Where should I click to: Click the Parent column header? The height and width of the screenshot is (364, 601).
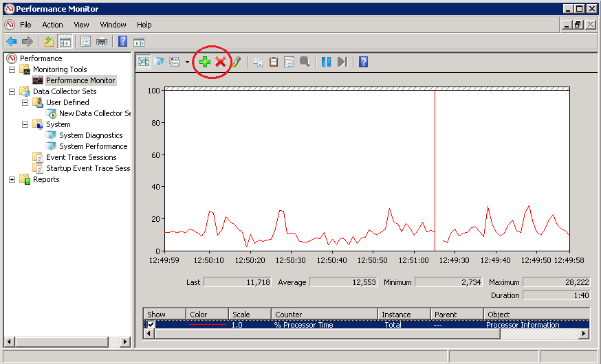(x=457, y=315)
